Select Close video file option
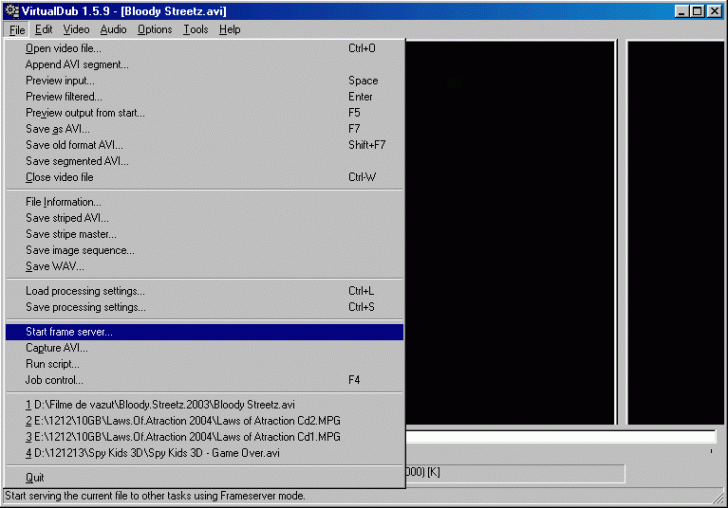 59,177
